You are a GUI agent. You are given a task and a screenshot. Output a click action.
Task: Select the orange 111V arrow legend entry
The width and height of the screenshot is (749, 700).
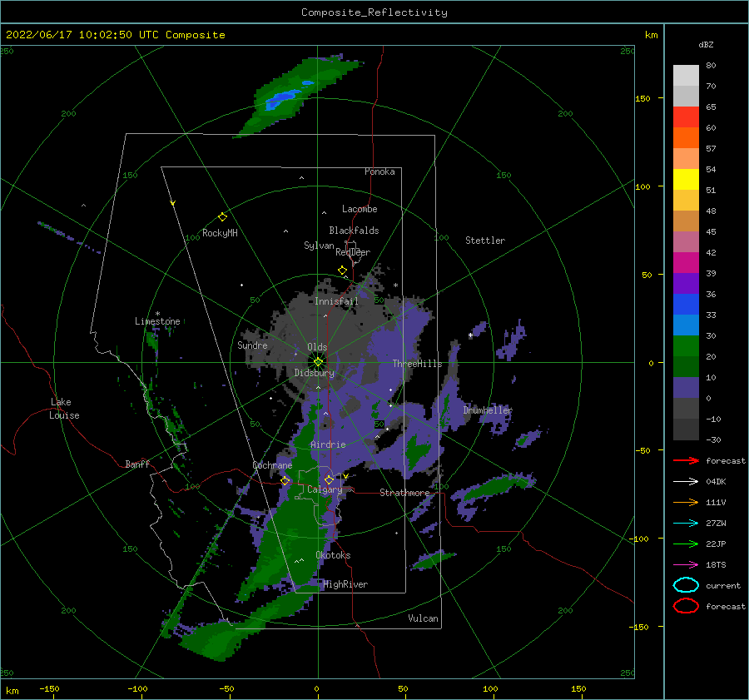(x=686, y=502)
